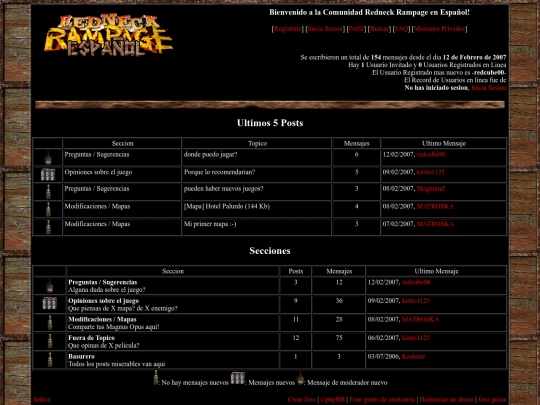The height and width of the screenshot is (405, 540).
Task: Open section 'Basurero'
Action: pos(81,357)
